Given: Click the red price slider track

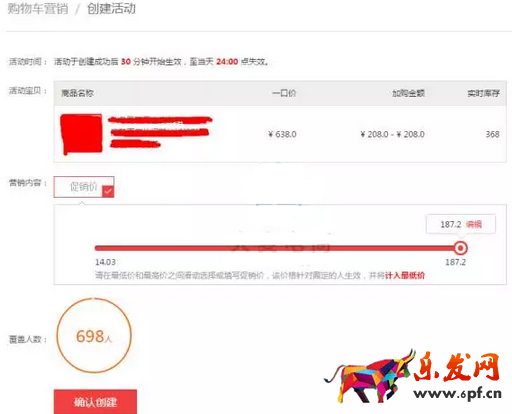Looking at the screenshot, I should point(278,248).
